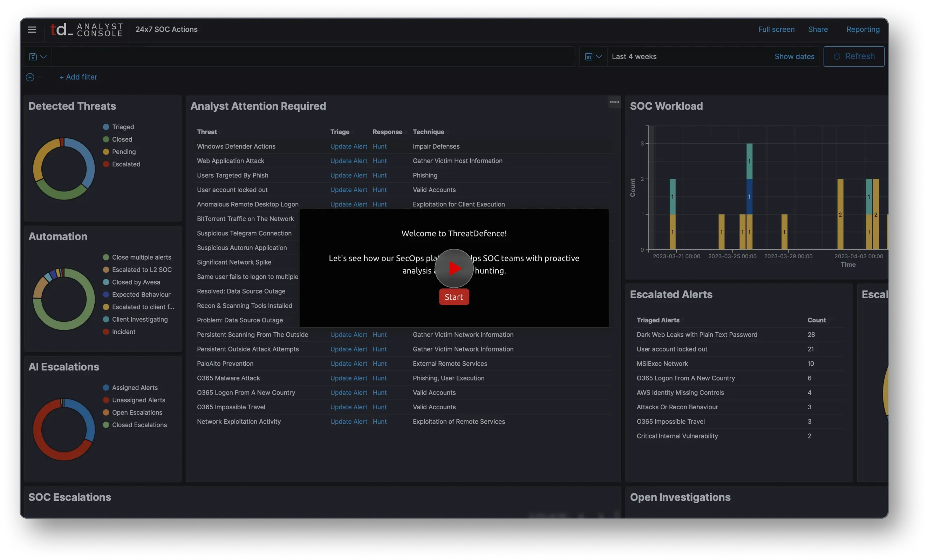Open the Reporting menu
The height and width of the screenshot is (560, 928).
pyautogui.click(x=863, y=29)
